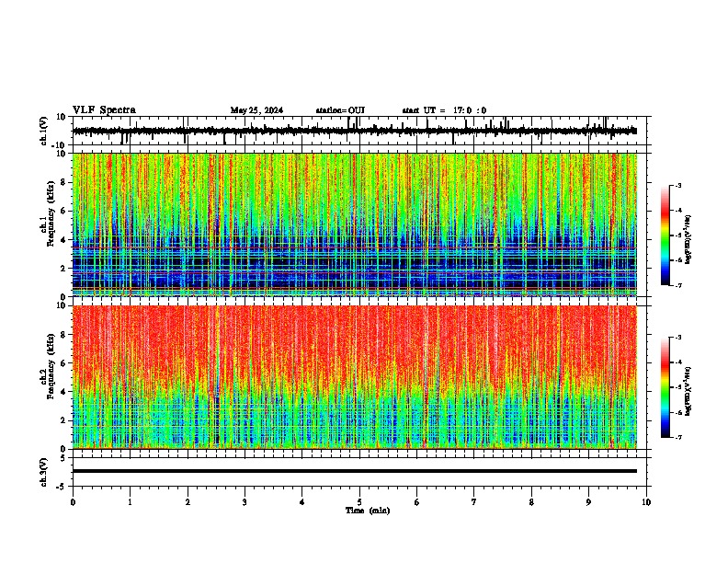Screen dimensions: 728x563
Task: Click the time axis tick label '10'
Action: tap(646, 502)
